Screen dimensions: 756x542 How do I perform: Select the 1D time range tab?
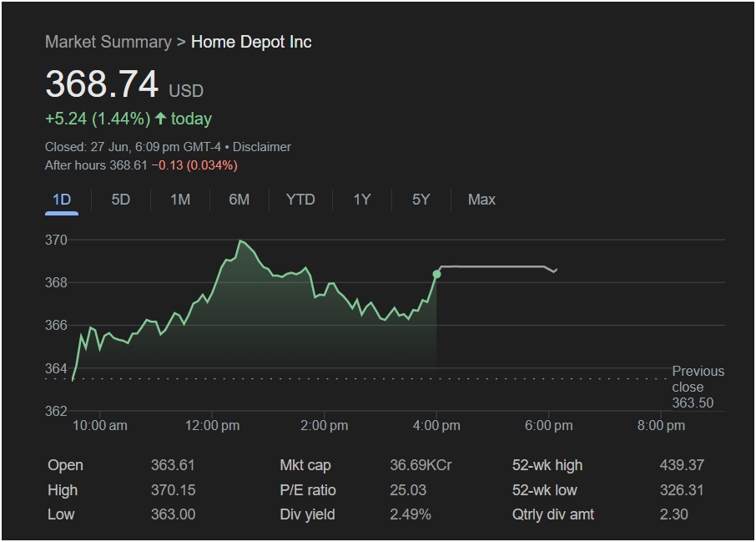[62, 200]
